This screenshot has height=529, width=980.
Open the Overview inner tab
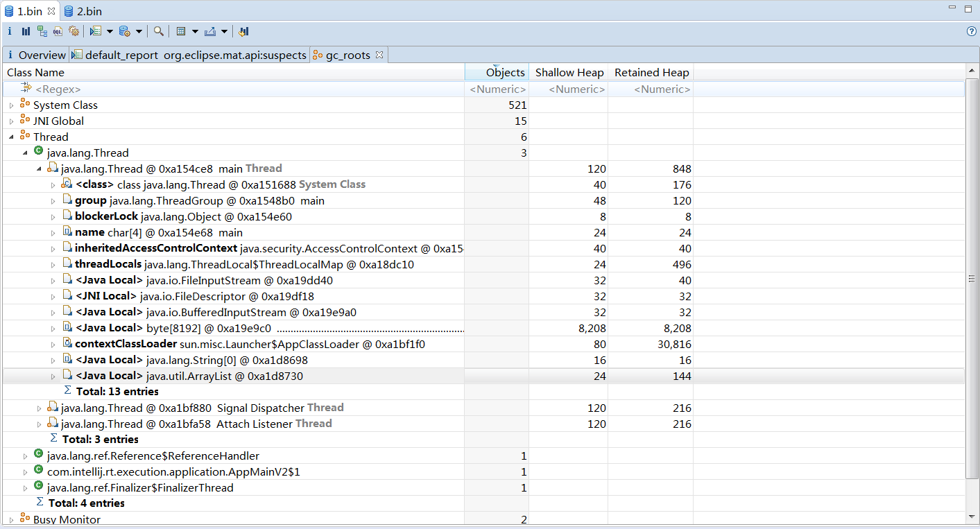[x=35, y=55]
